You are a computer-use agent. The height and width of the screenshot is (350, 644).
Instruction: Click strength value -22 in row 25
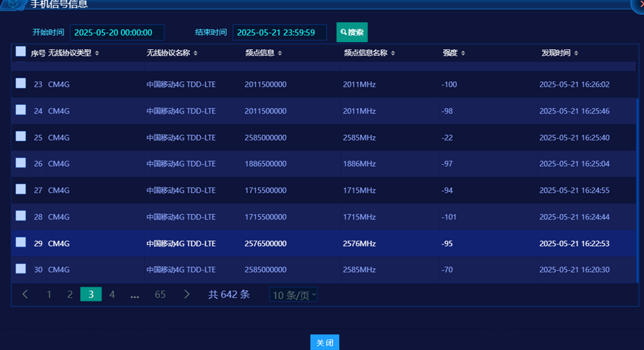pyautogui.click(x=447, y=138)
